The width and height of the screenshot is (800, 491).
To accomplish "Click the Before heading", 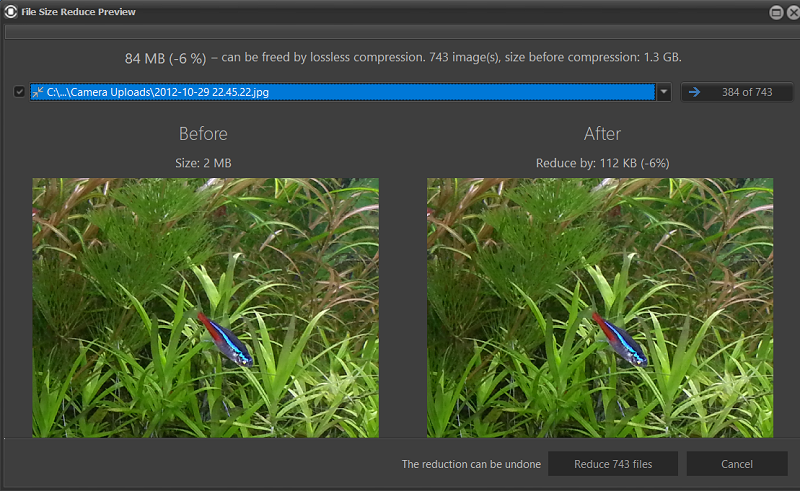I will tap(203, 134).
